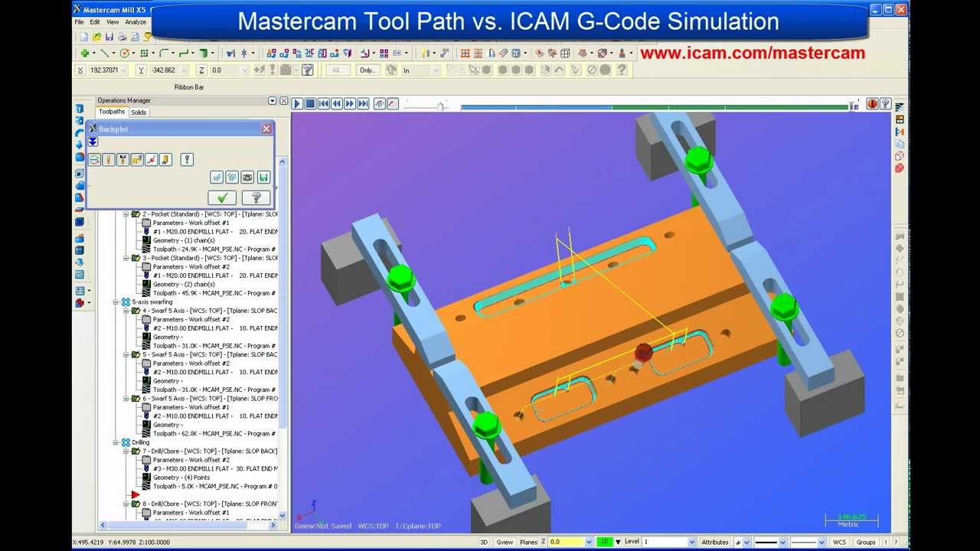Collapse the 5-axis swarfing group
980x551 pixels.
pyautogui.click(x=117, y=302)
